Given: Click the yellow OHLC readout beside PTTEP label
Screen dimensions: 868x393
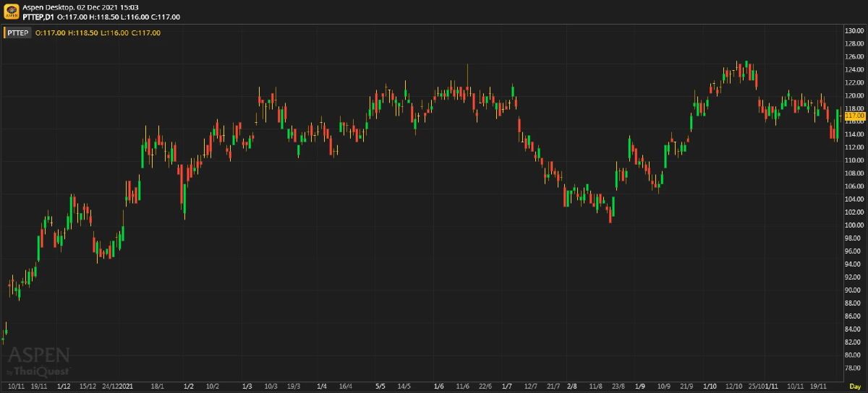Looking at the screenshot, I should click(x=98, y=33).
